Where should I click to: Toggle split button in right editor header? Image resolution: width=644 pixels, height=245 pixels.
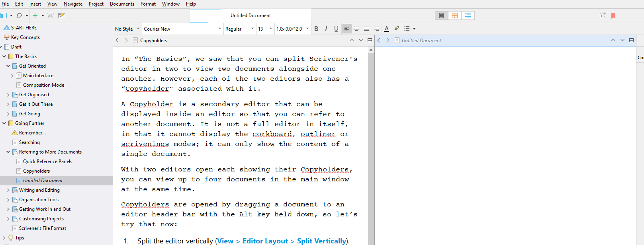[x=631, y=40]
